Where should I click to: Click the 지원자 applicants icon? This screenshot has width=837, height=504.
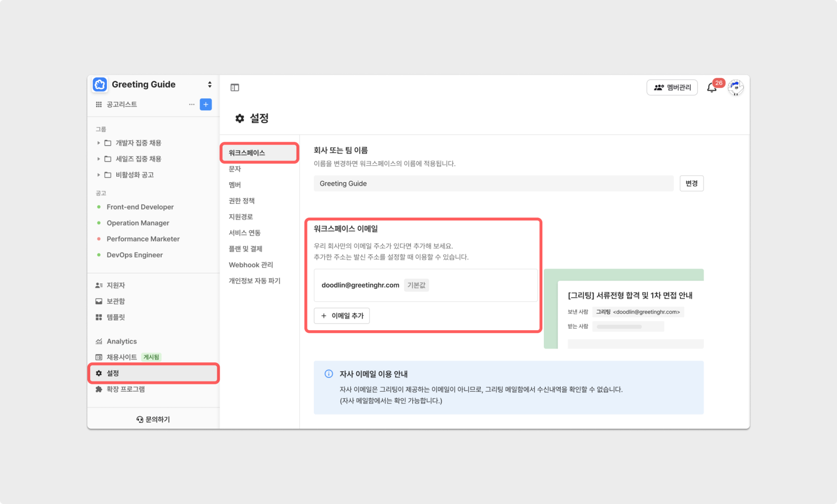[99, 285]
